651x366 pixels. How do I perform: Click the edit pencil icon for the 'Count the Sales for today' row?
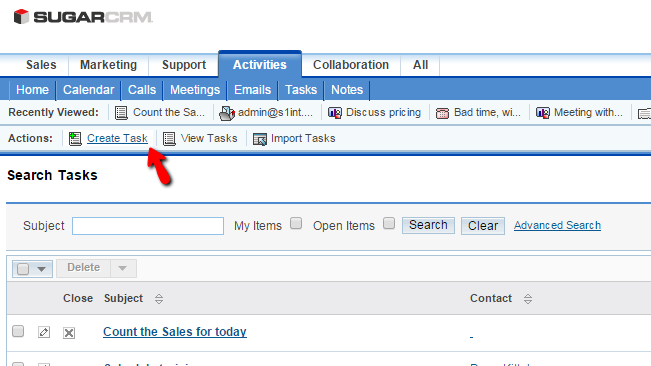[44, 332]
